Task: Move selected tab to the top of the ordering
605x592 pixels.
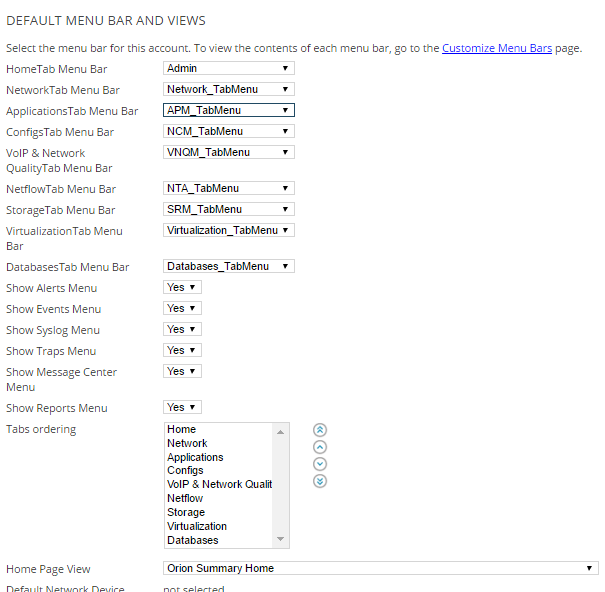Action: (319, 430)
